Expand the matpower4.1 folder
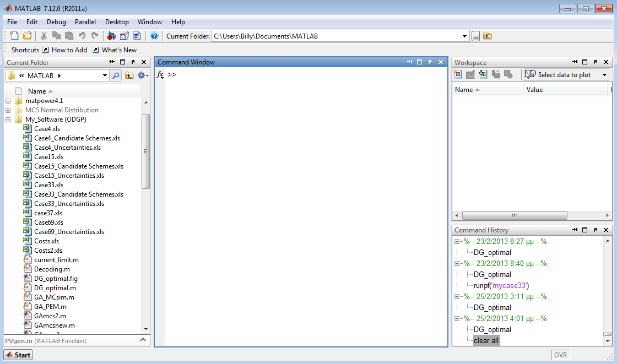This screenshot has width=617, height=364. [x=8, y=101]
